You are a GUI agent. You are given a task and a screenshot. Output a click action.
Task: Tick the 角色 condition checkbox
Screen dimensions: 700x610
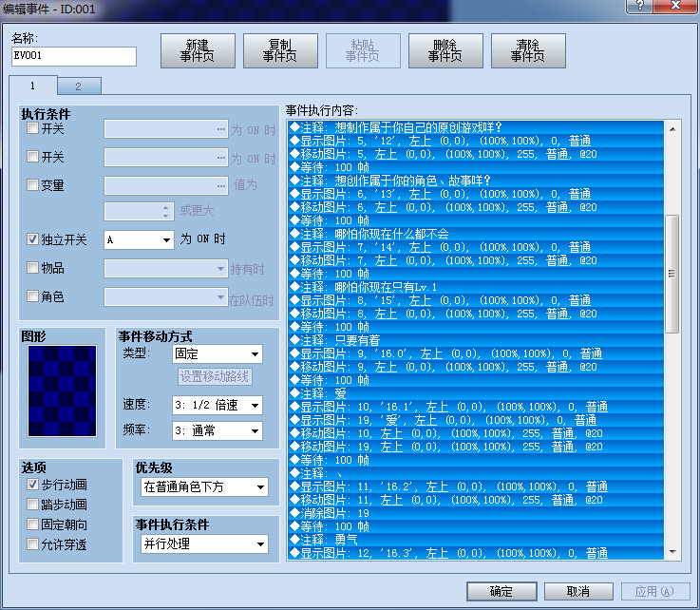pyautogui.click(x=32, y=296)
